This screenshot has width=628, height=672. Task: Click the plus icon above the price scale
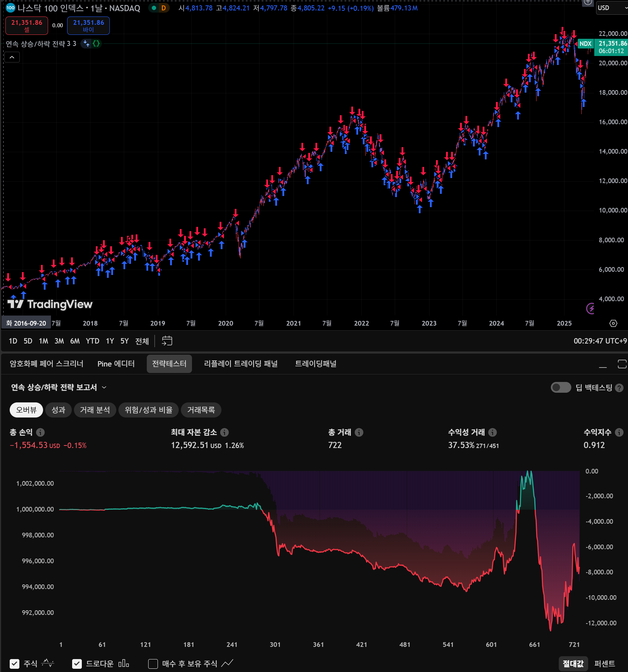(x=588, y=2)
